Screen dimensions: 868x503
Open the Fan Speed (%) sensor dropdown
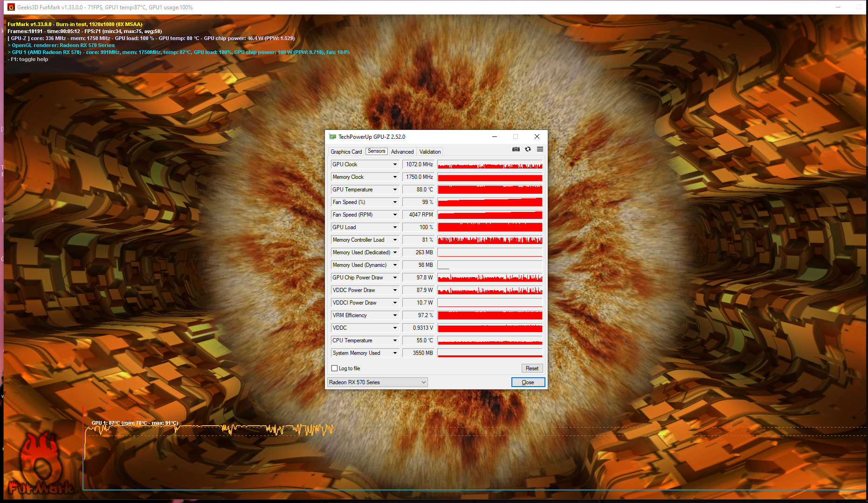(395, 202)
